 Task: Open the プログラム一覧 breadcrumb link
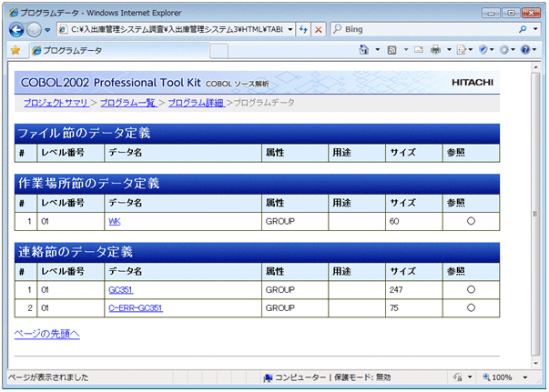click(x=127, y=103)
